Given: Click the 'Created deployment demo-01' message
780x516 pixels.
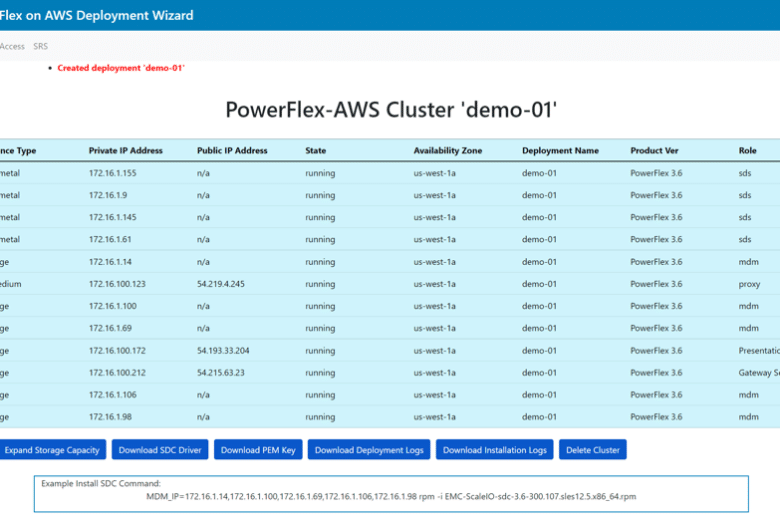Looking at the screenshot, I should tap(121, 68).
